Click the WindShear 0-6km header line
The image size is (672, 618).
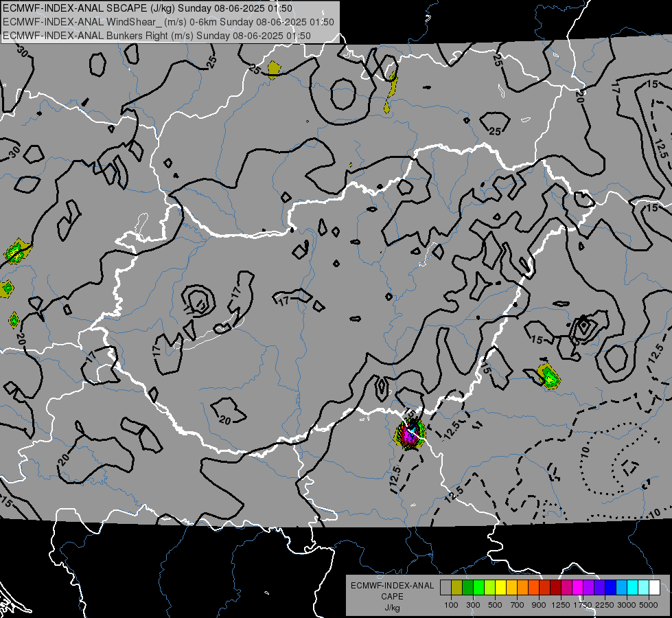coord(168,22)
